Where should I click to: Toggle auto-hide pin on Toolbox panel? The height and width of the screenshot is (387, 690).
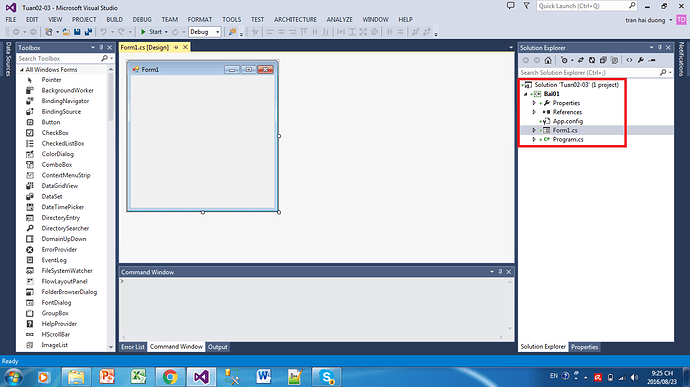[101, 48]
